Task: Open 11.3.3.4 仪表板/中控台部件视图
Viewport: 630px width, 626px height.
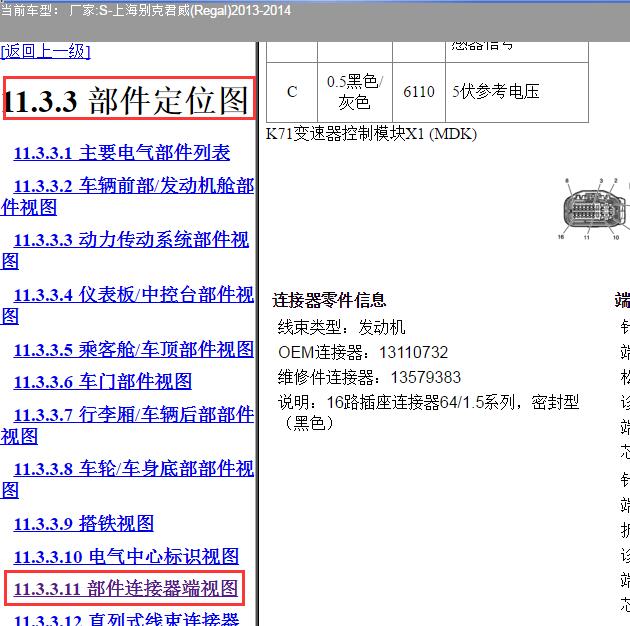Action: click(127, 305)
